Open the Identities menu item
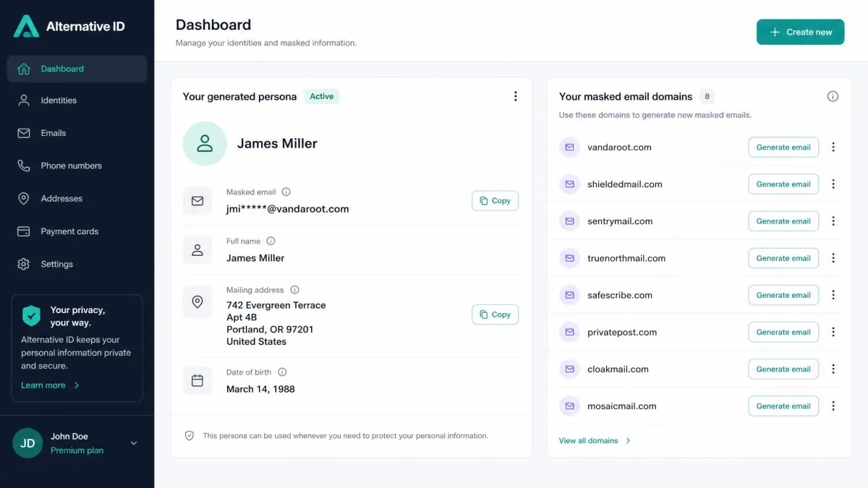 coord(77,100)
